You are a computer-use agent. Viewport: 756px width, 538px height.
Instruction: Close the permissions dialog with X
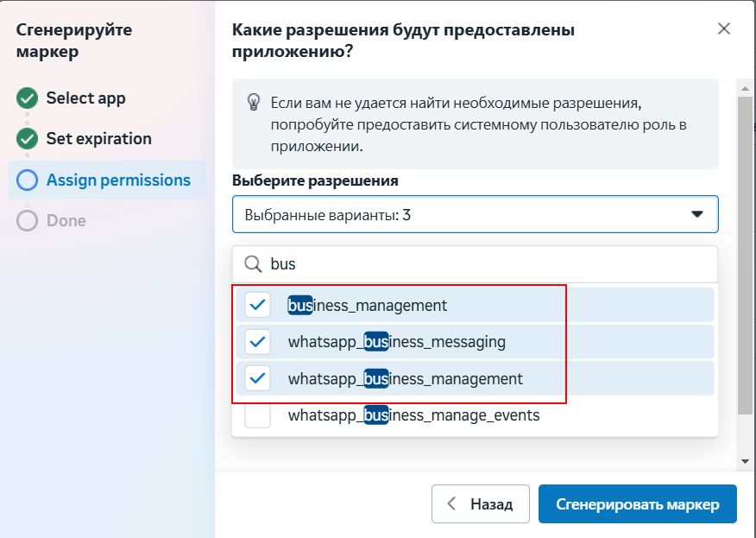point(724,28)
